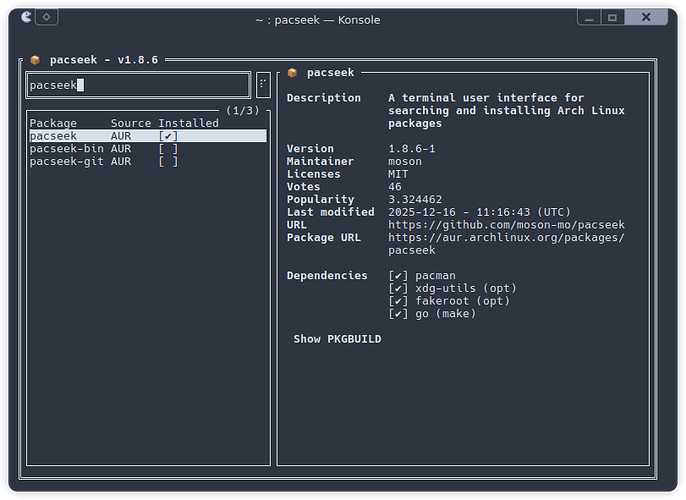Close the Konsole window
The height and width of the screenshot is (500, 686).
(x=646, y=17)
